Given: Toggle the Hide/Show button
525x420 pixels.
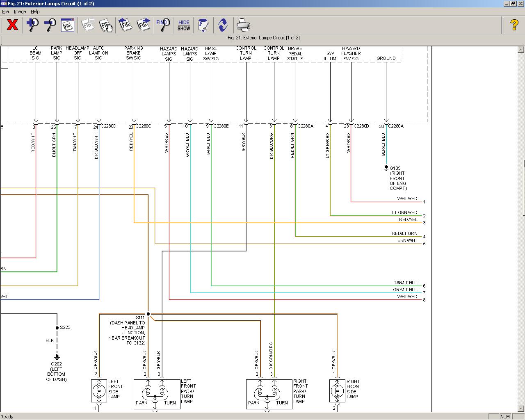Looking at the screenshot, I should (184, 25).
